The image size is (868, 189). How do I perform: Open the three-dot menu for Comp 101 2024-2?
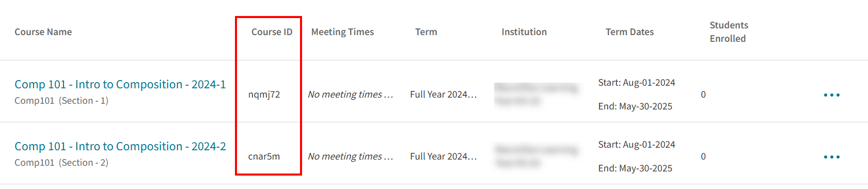click(x=831, y=157)
